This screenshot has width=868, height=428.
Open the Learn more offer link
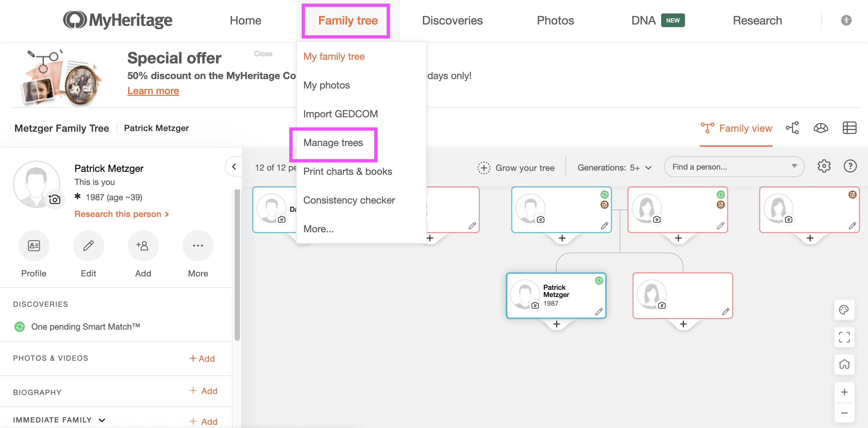point(153,91)
